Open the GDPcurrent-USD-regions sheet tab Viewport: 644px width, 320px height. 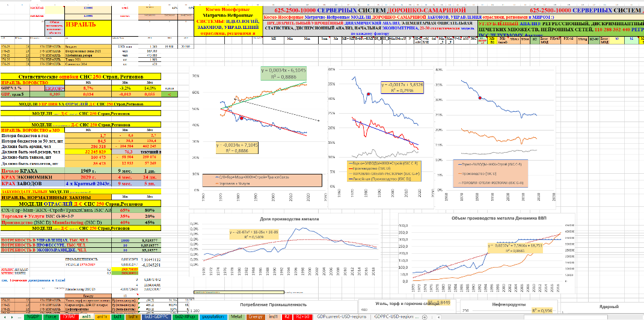pos(343,316)
